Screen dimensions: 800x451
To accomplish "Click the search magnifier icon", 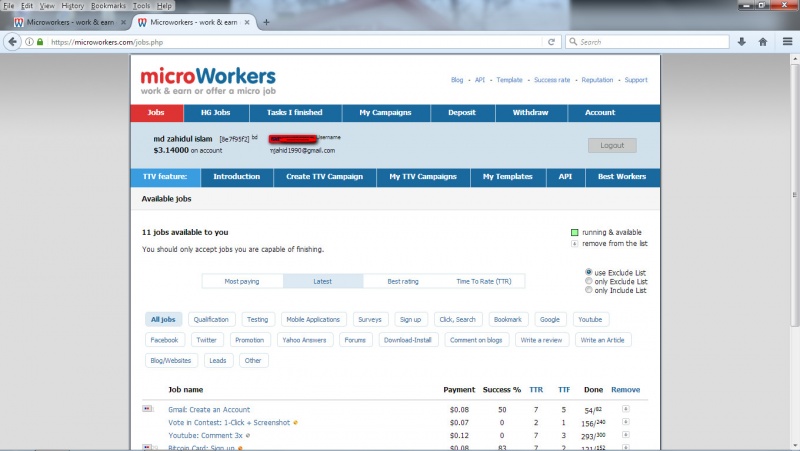I will pos(573,42).
